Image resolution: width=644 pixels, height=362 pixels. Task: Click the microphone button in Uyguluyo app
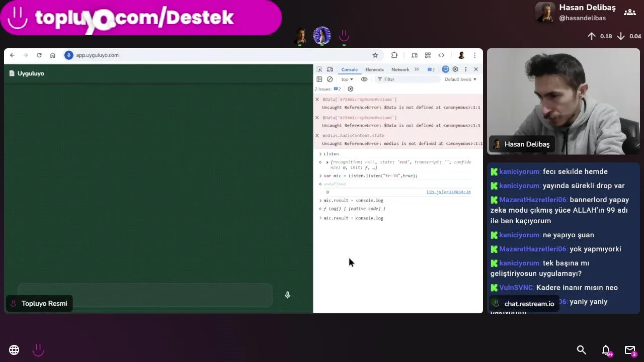click(287, 295)
